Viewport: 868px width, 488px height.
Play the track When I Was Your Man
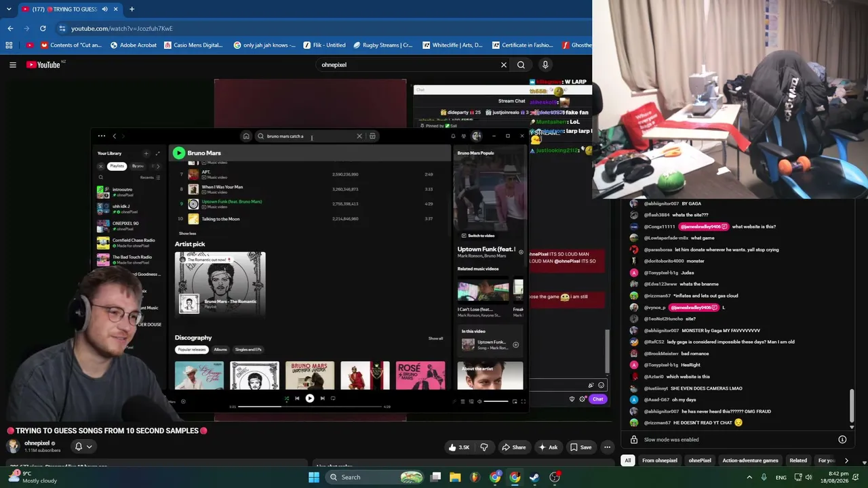[222, 187]
